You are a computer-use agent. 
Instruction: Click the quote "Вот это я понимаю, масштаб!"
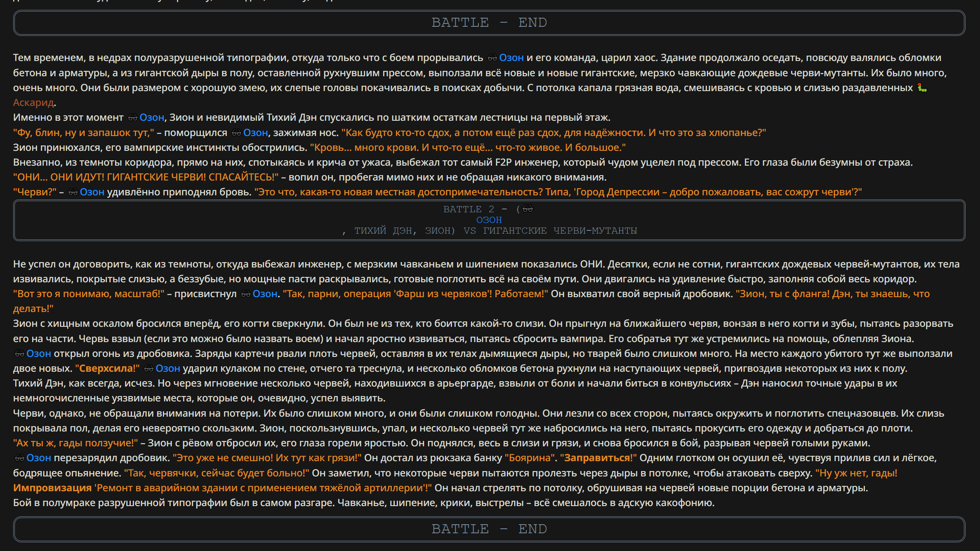click(89, 294)
